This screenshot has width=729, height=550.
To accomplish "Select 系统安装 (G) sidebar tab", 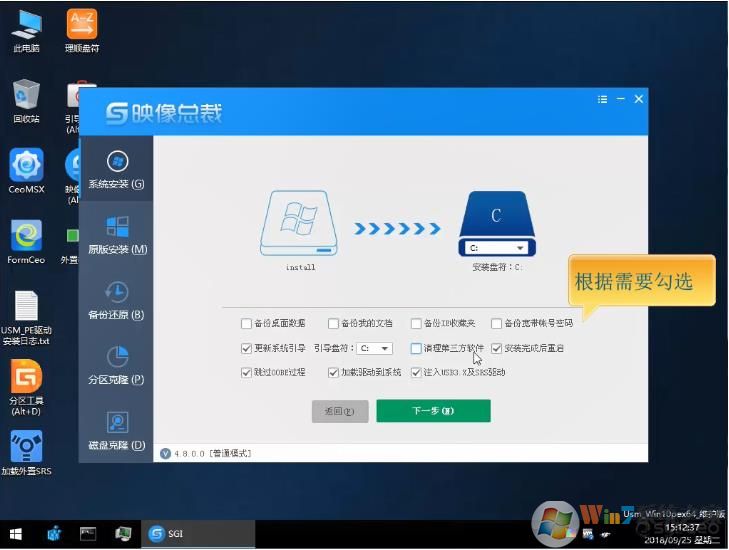I will [x=117, y=170].
